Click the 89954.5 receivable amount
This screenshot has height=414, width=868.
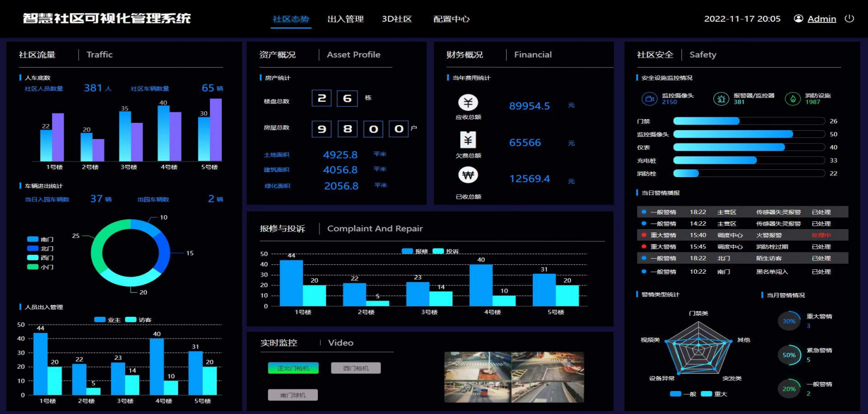(x=530, y=106)
